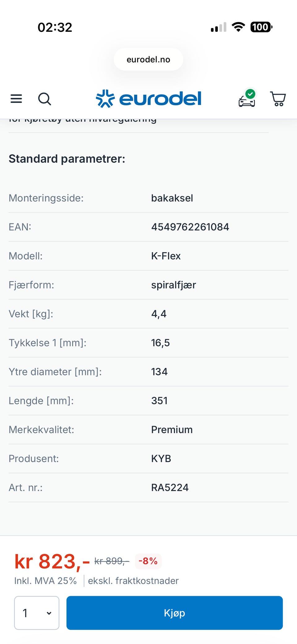This screenshot has height=644, width=297.
Task: Tap the Standard parametrer heading
Action: [x=67, y=159]
